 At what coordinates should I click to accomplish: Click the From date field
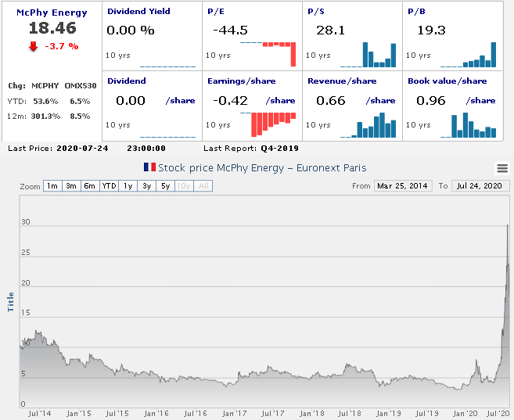tap(402, 186)
